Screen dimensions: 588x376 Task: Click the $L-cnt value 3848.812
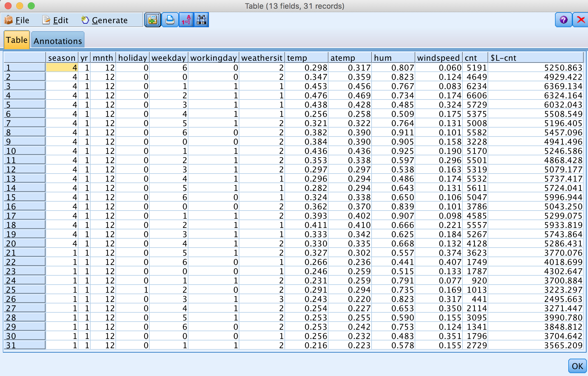pyautogui.click(x=563, y=327)
